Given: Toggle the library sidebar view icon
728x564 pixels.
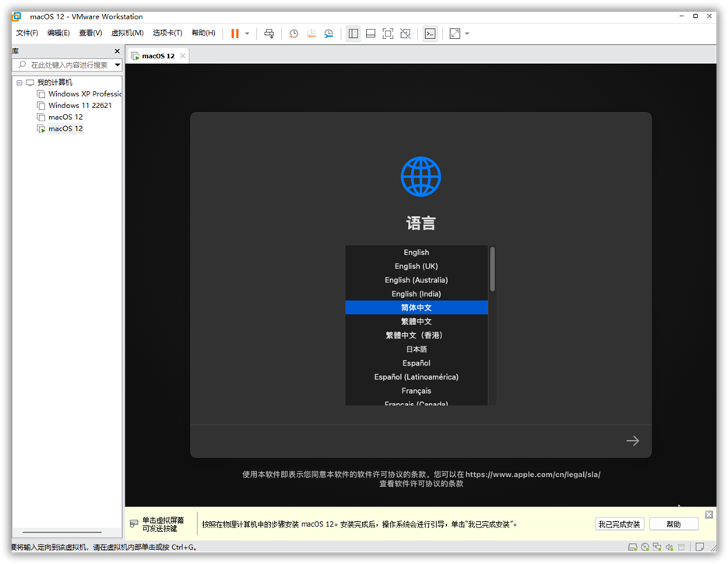Looking at the screenshot, I should [353, 33].
